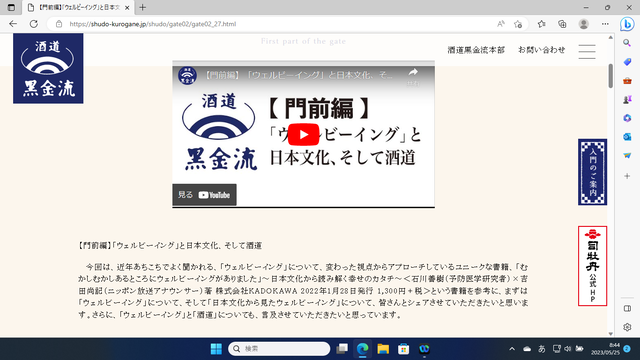Toggle the IME あ input mode
Viewport: 640px width, 360px height.
click(542, 349)
